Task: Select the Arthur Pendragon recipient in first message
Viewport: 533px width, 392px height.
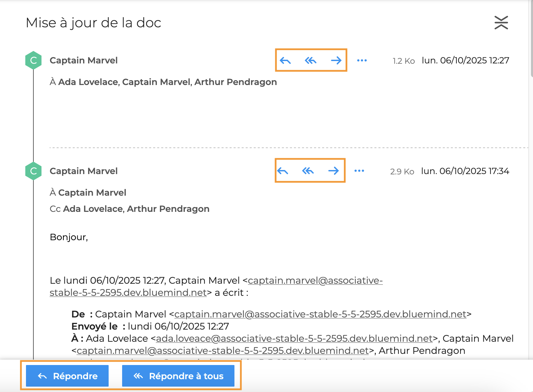Action: [235, 82]
